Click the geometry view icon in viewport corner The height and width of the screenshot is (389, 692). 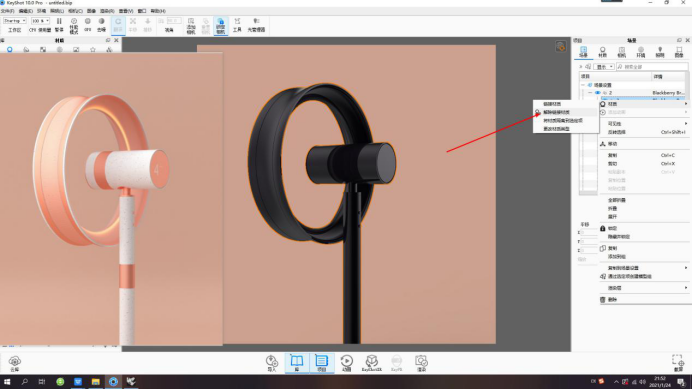(x=560, y=46)
